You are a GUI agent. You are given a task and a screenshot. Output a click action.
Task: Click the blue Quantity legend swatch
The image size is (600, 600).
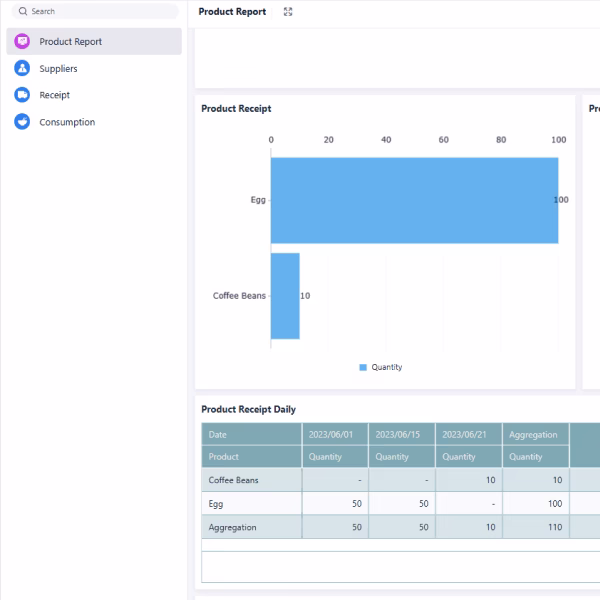tap(363, 367)
